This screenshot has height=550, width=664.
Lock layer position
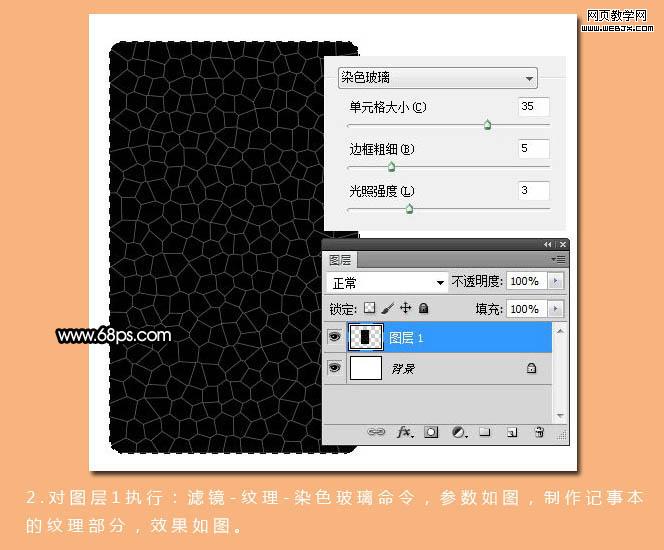tap(405, 308)
